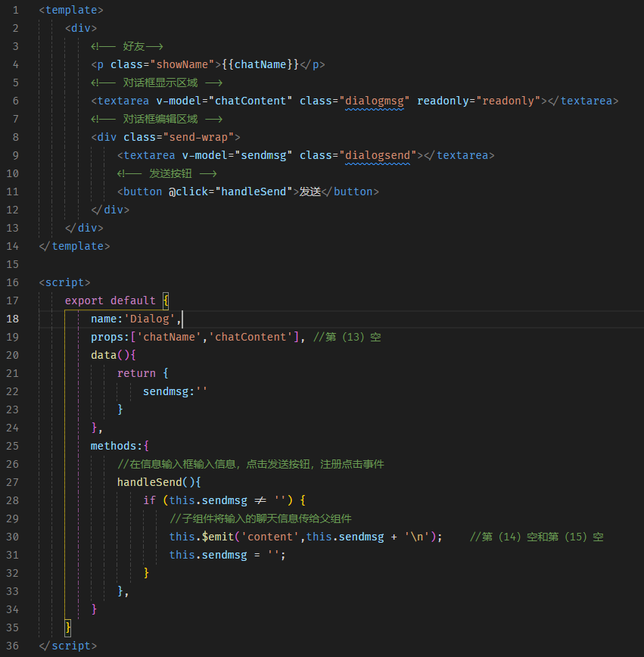The width and height of the screenshot is (644, 657).
Task: Click the underlined "dialogsend" class value
Action: tap(378, 155)
